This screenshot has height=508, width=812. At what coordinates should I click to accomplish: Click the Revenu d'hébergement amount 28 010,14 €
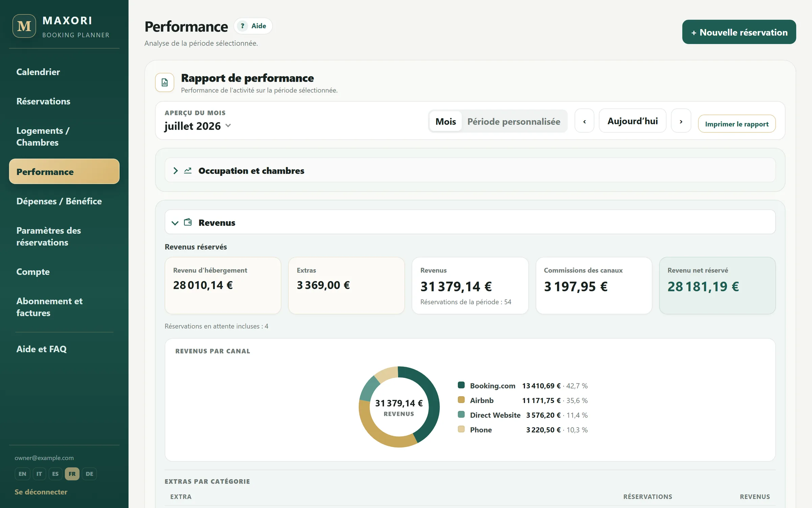[x=203, y=285]
